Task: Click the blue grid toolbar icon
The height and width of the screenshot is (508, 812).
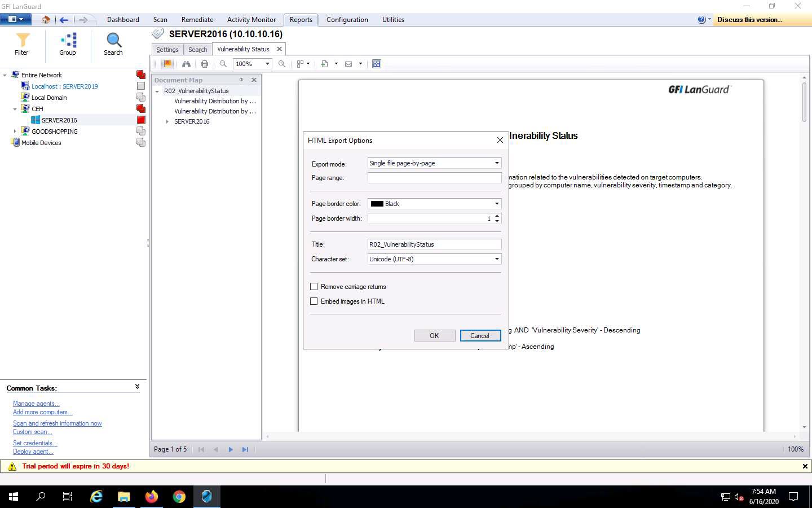Action: coord(377,64)
